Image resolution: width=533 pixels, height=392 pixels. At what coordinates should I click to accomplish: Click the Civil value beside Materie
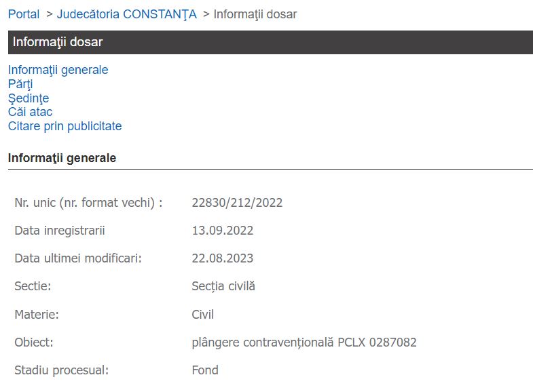(x=203, y=315)
